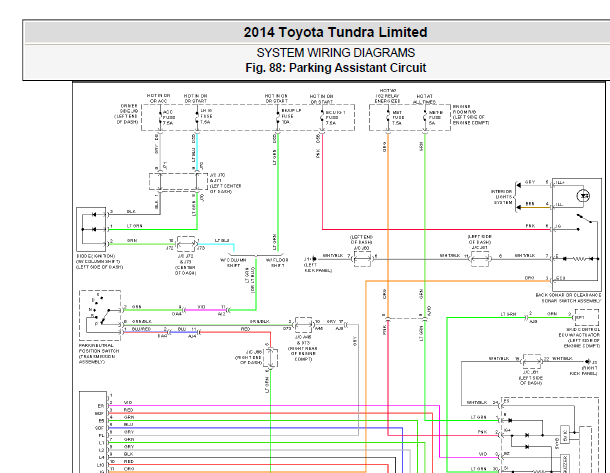Click 'BACK SONAR OR CLEARANCE SONAR SWITCH ASSEMBLY' label

point(568,298)
